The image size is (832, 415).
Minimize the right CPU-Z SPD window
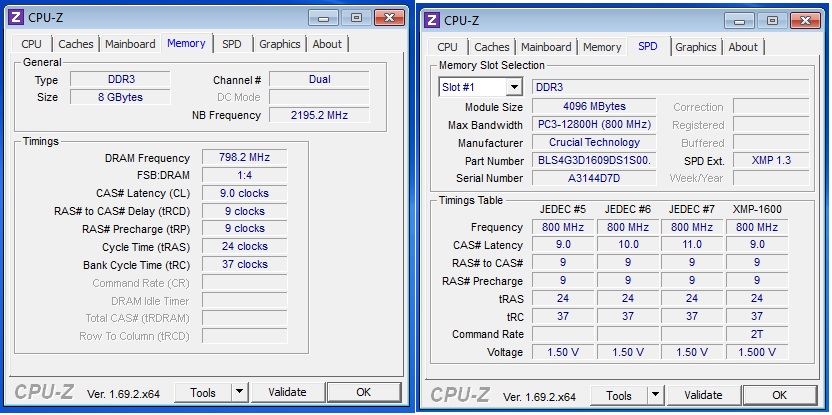coord(740,21)
